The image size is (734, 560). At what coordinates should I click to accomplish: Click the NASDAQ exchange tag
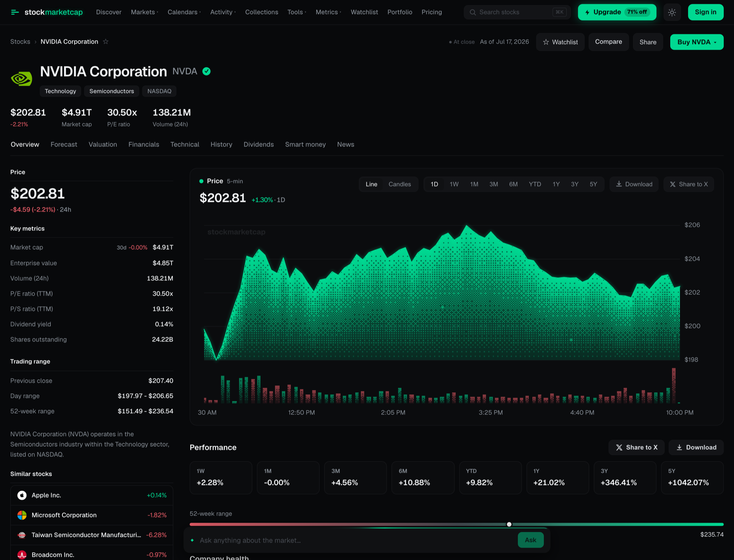[159, 91]
